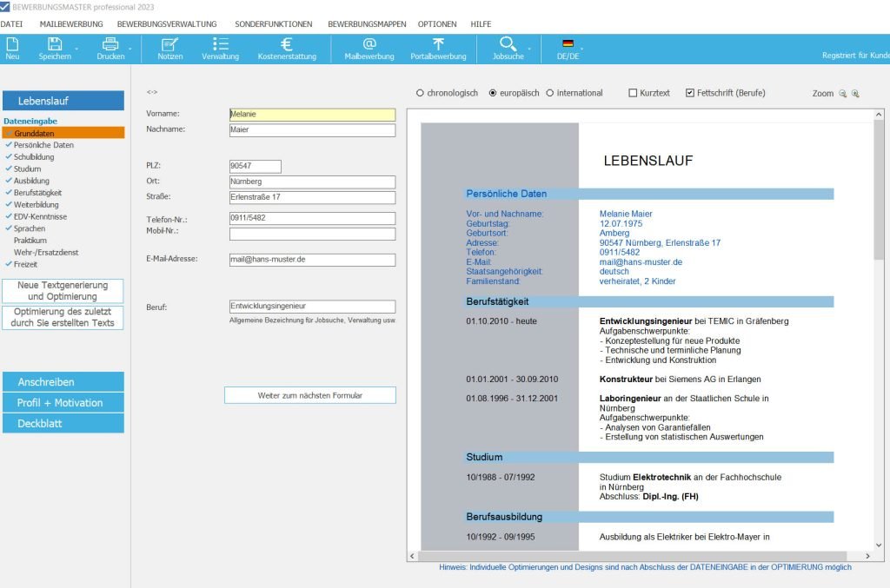Screen dimensions: 890x588
Task: Click Neue Textgenerierung und Optimierung
Action: click(63, 291)
